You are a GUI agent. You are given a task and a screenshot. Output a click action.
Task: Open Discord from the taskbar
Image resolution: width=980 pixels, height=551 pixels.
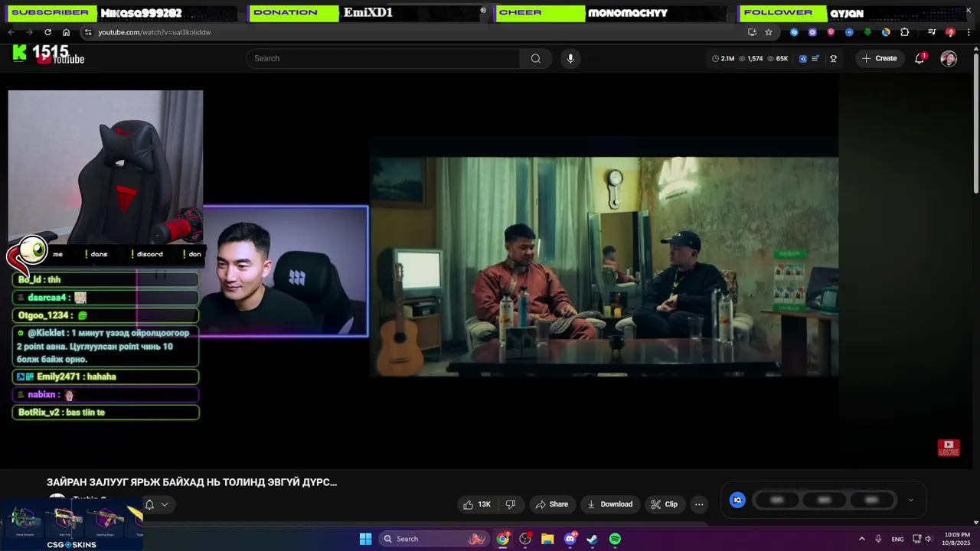570,539
